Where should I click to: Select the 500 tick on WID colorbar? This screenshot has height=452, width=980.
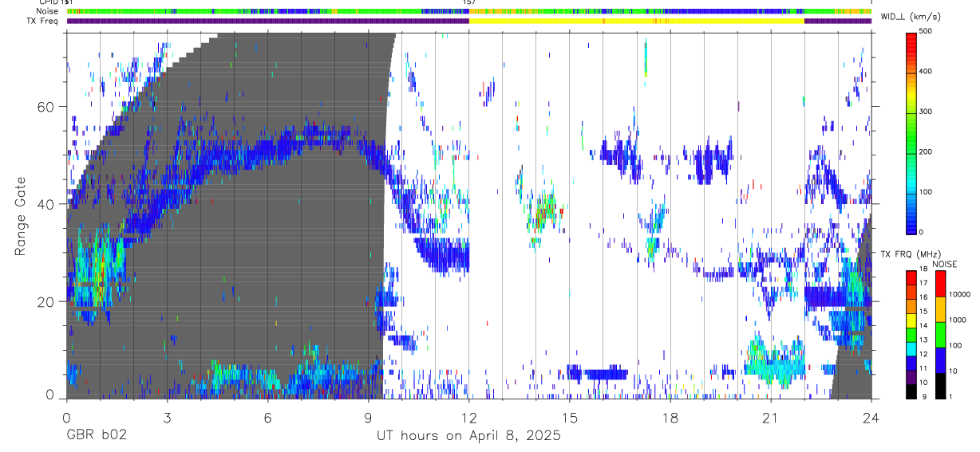pos(927,33)
